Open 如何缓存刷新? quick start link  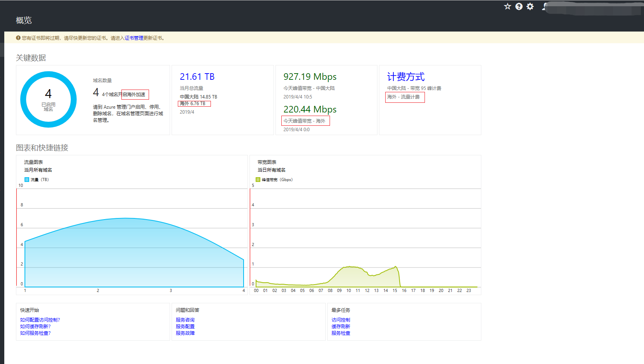click(x=35, y=326)
